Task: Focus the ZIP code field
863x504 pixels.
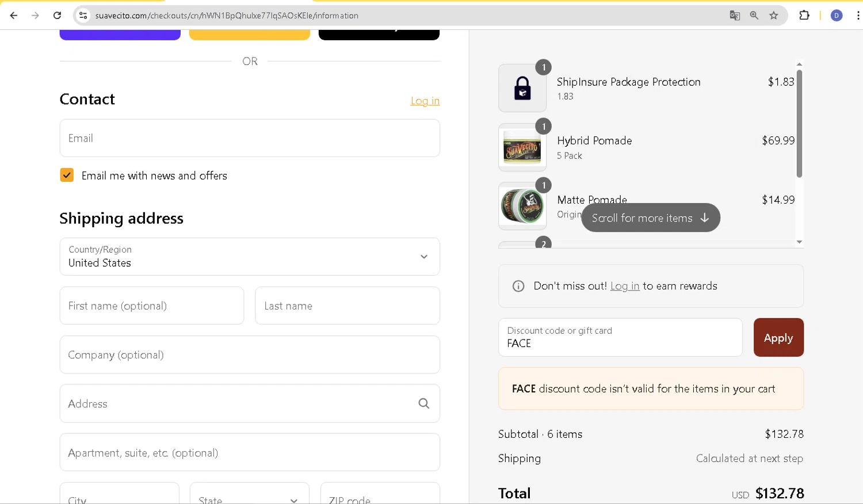Action: [380, 494]
